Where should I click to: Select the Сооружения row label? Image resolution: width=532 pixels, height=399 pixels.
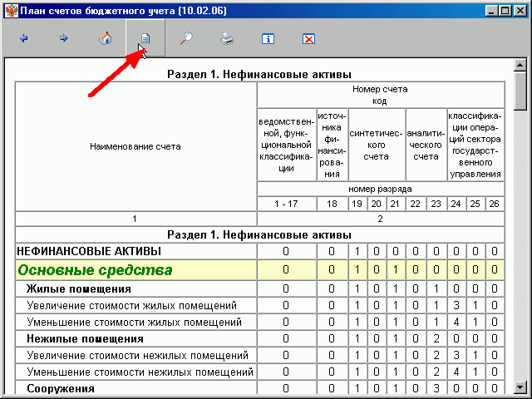61,388
